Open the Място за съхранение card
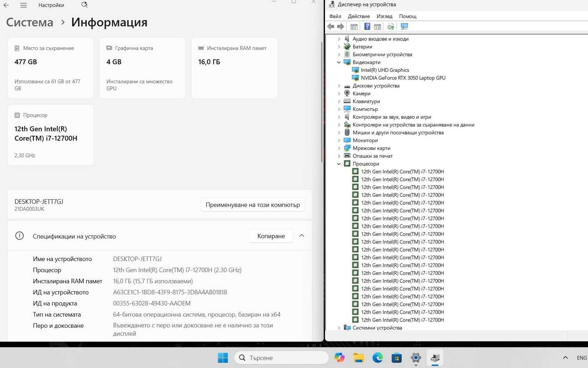Viewport: 588px width, 368px height. [51, 68]
